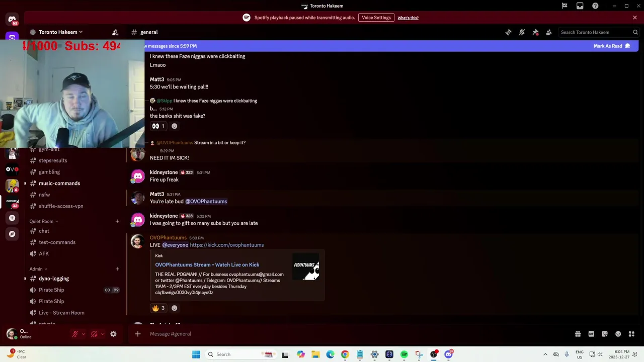Toggle the fire reaction with count 3
This screenshot has width=644, height=362.
(158, 308)
